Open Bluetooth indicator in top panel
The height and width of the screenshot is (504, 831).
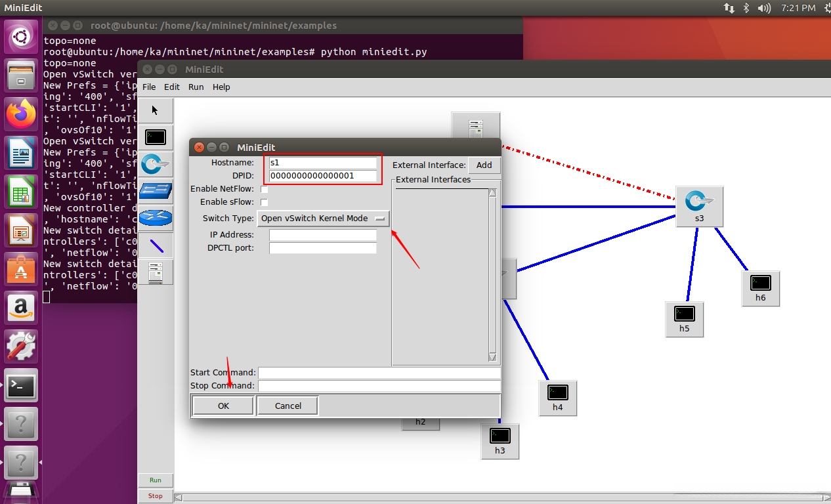(x=746, y=8)
